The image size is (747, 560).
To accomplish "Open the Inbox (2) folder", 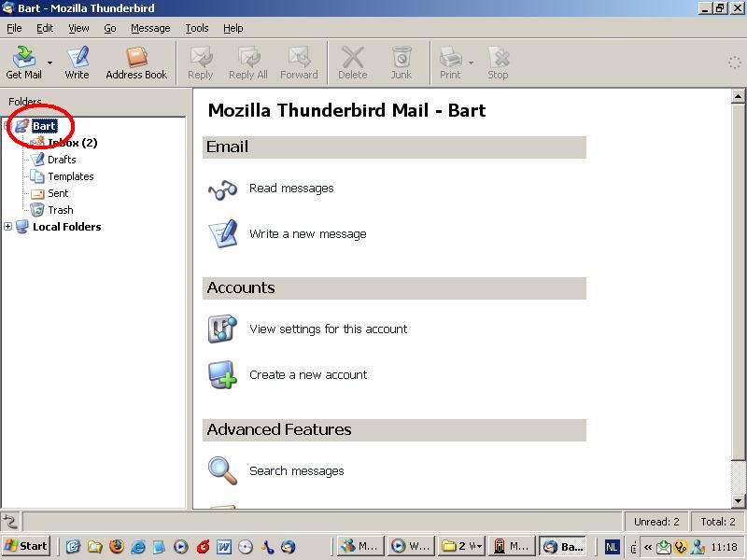I will (x=73, y=143).
